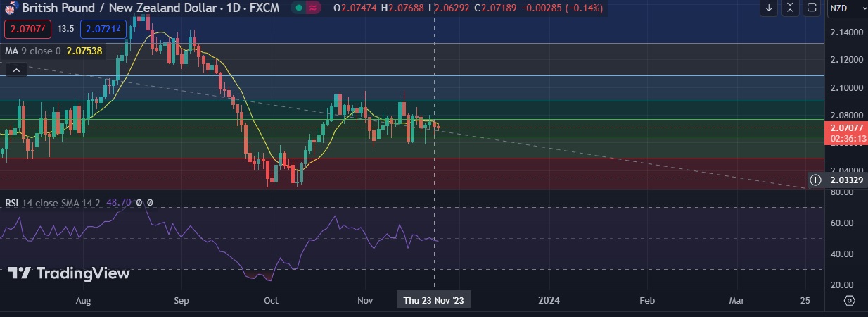Click the Aug label on time axis
Screen dimensions: 868x317
point(83,300)
